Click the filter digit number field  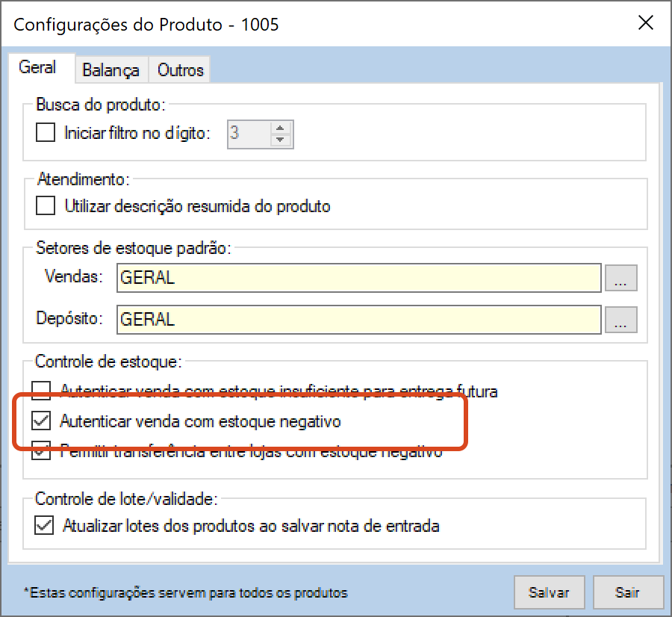(x=248, y=134)
